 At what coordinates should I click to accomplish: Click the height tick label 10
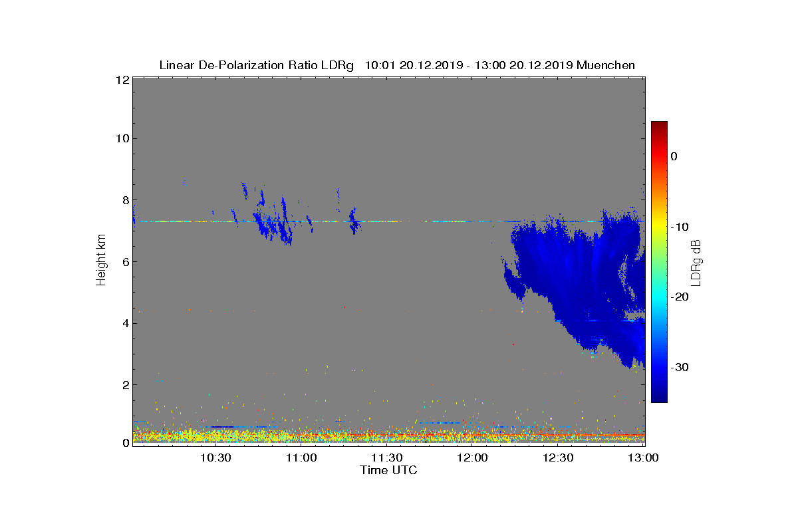[x=122, y=138]
